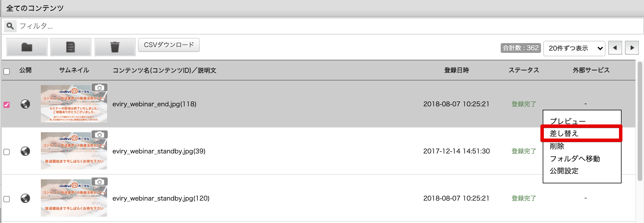Click the CSVダウンロード button

click(x=169, y=45)
